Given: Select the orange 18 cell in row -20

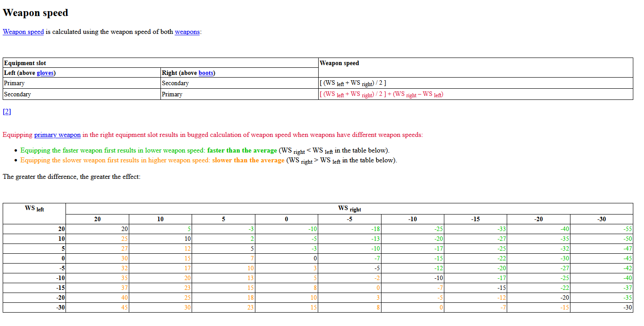Looking at the screenshot, I should click(x=223, y=297).
